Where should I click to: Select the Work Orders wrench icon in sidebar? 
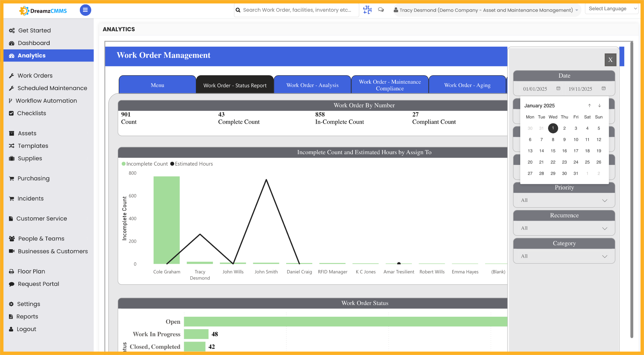point(12,76)
